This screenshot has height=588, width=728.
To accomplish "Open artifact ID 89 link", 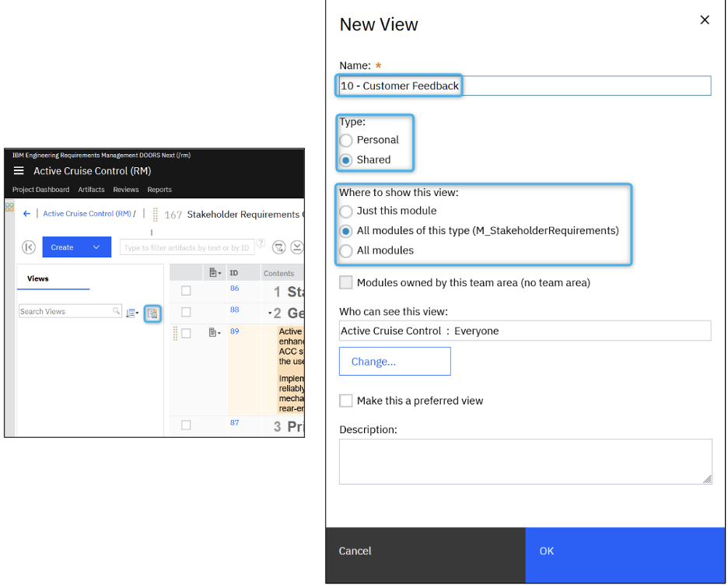I will [x=234, y=331].
